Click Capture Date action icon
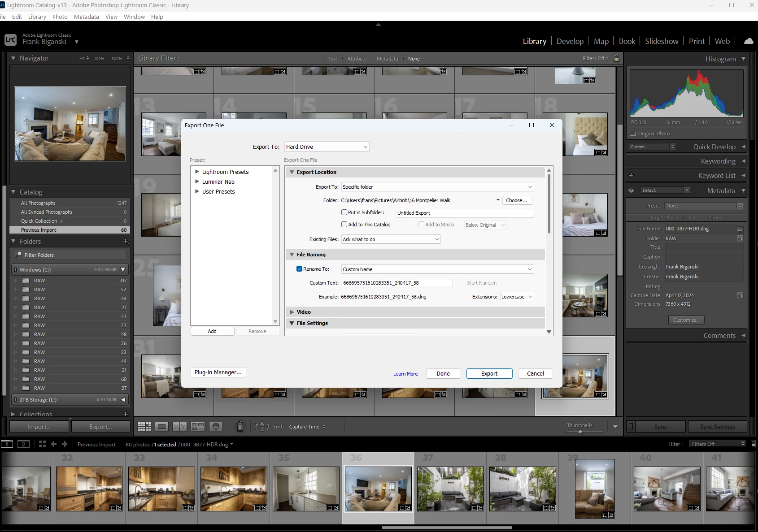The image size is (758, 532). [x=740, y=295]
